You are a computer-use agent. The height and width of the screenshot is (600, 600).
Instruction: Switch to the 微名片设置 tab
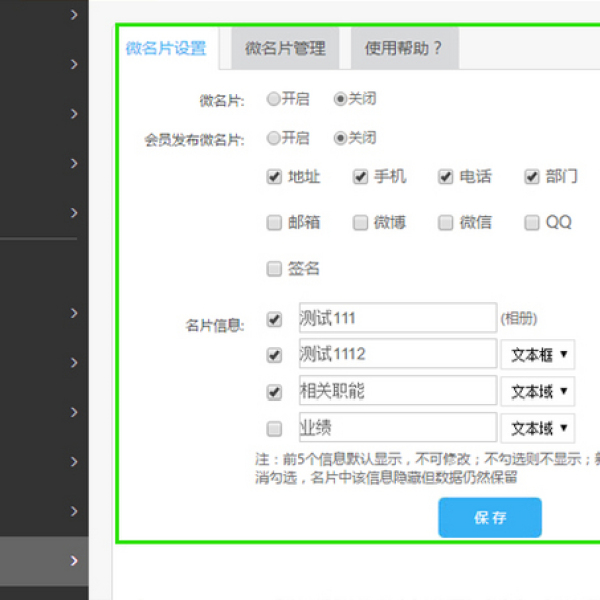pos(166,48)
